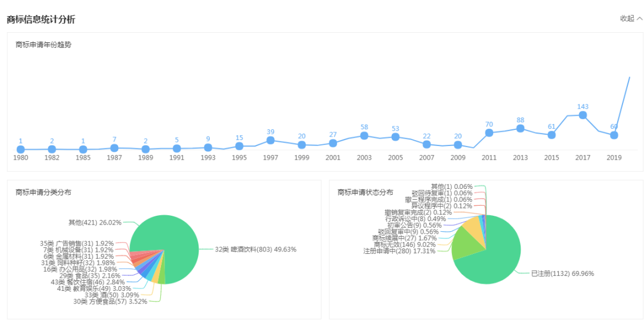Click the 32类 啤酒饮料(803) 49.63% label
Screen dimensions: 644x329
coord(255,249)
